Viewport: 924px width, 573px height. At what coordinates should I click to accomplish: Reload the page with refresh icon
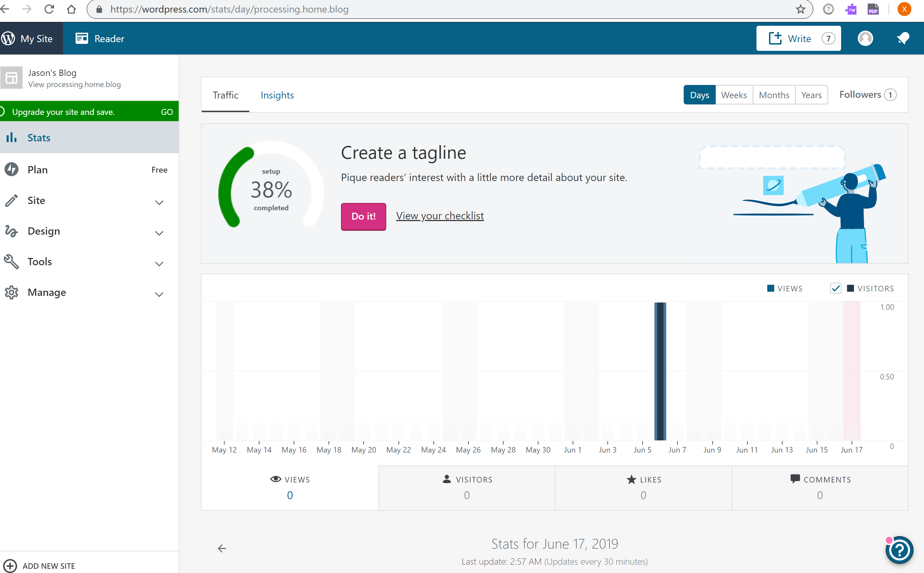point(49,9)
